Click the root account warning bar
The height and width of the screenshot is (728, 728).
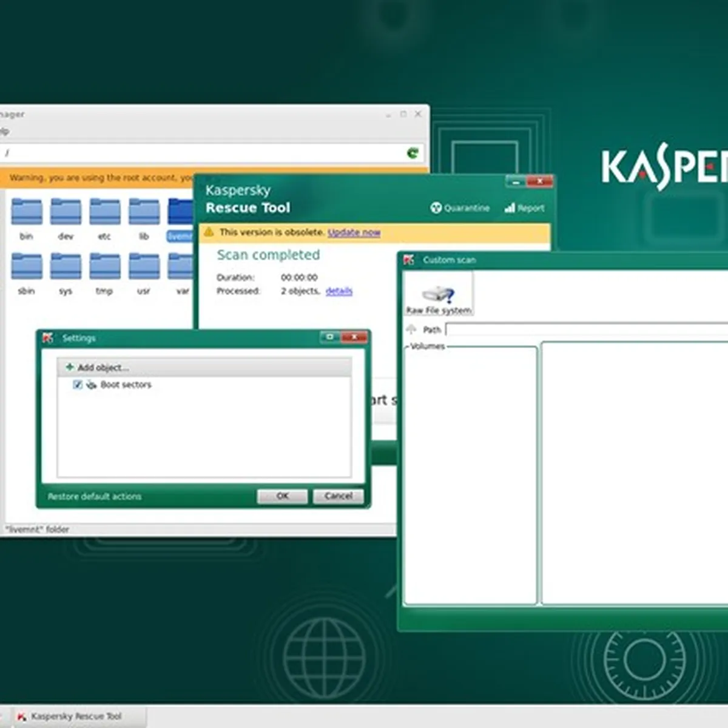click(97, 178)
